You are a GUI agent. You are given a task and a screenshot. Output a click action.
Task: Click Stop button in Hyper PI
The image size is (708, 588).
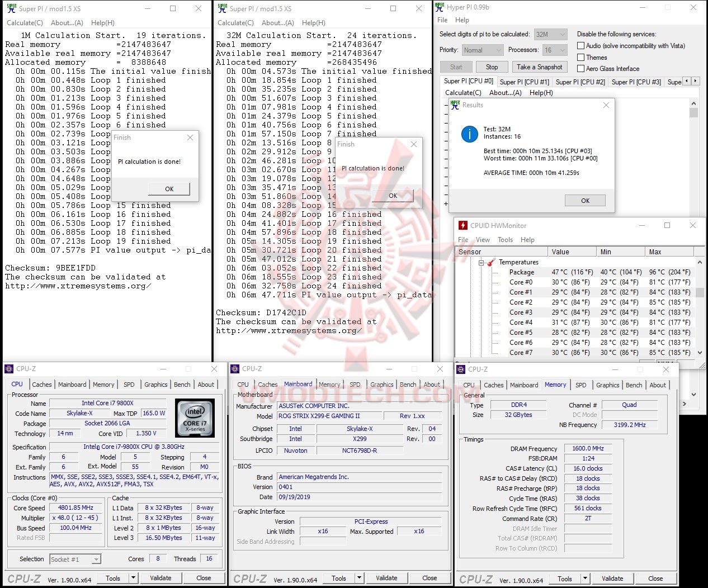(x=492, y=67)
